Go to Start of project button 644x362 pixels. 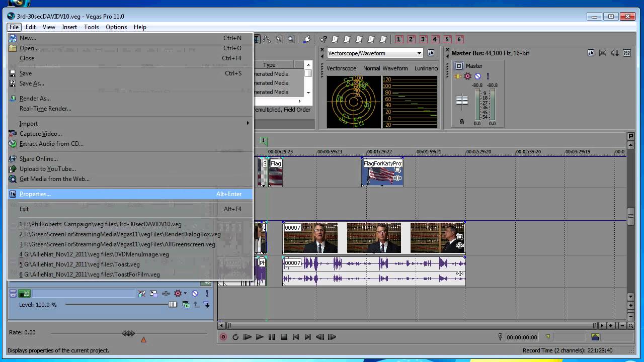coord(296,337)
